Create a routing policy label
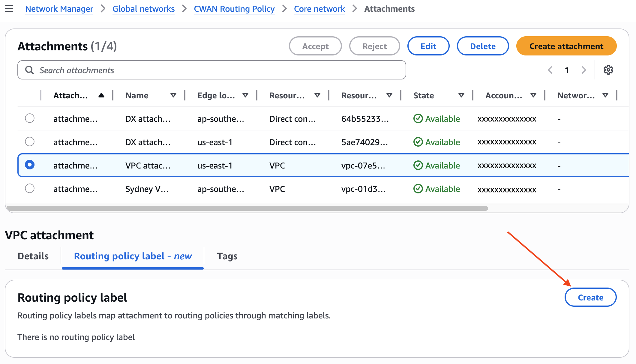The width and height of the screenshot is (636, 364). click(x=590, y=297)
